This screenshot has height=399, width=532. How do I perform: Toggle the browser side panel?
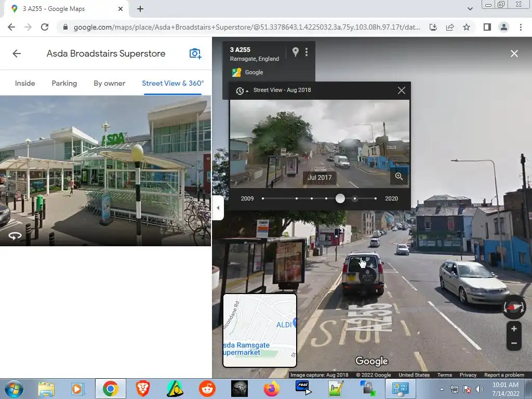point(487,27)
